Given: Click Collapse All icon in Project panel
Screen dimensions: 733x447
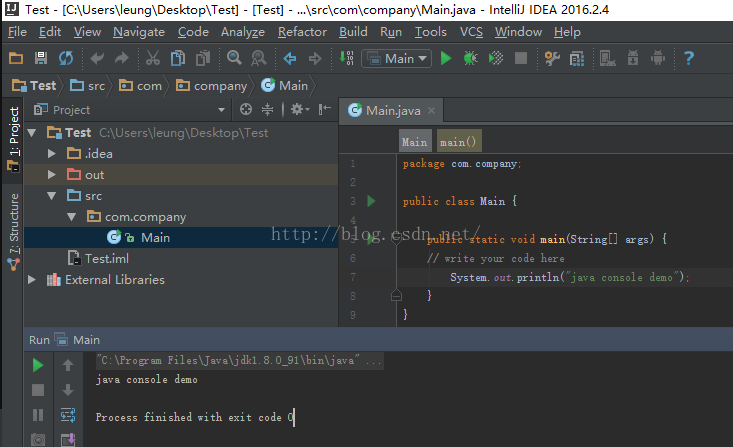Looking at the screenshot, I should click(267, 109).
